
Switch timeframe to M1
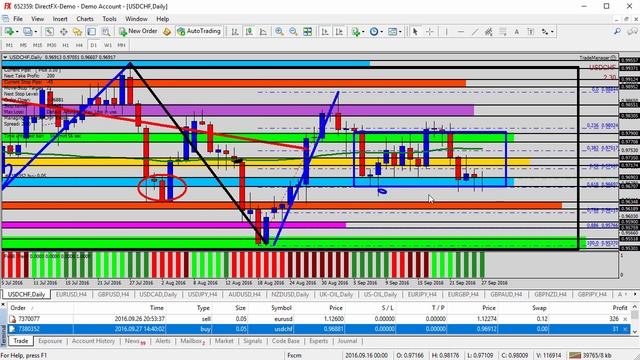[x=9, y=45]
